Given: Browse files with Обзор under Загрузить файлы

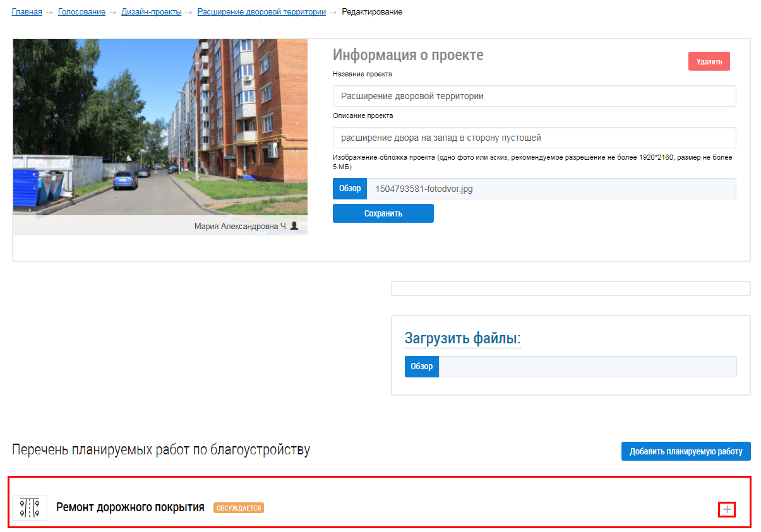Looking at the screenshot, I should coord(422,367).
